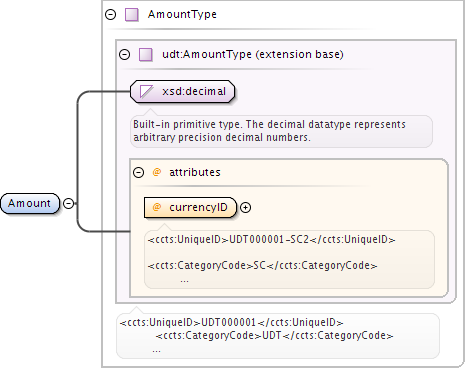Click the @ icon inside currencyID
The image size is (466, 369).
coord(157,207)
